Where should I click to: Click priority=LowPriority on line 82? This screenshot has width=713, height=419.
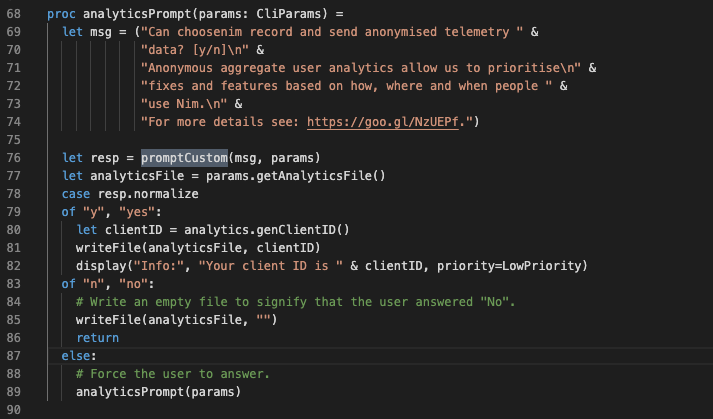(x=509, y=266)
